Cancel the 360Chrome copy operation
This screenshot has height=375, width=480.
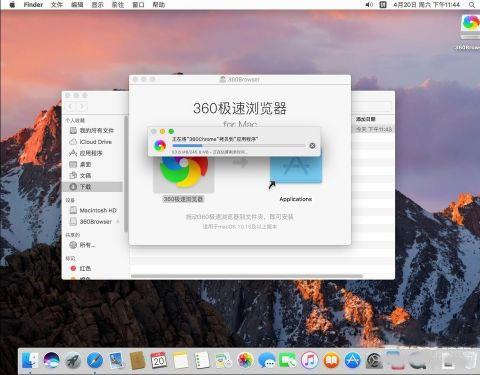[x=312, y=146]
